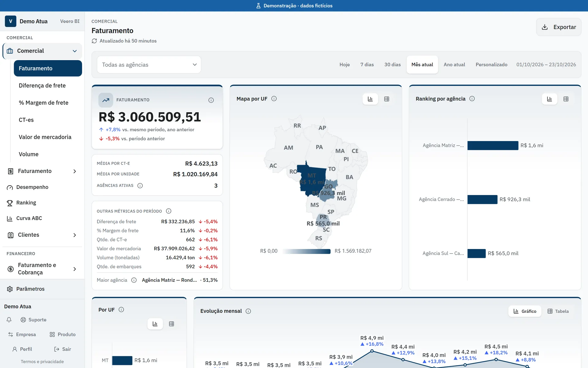Expand sidebar Faturamento section with chevron
Screen dimensions: 588x368
[75, 171]
